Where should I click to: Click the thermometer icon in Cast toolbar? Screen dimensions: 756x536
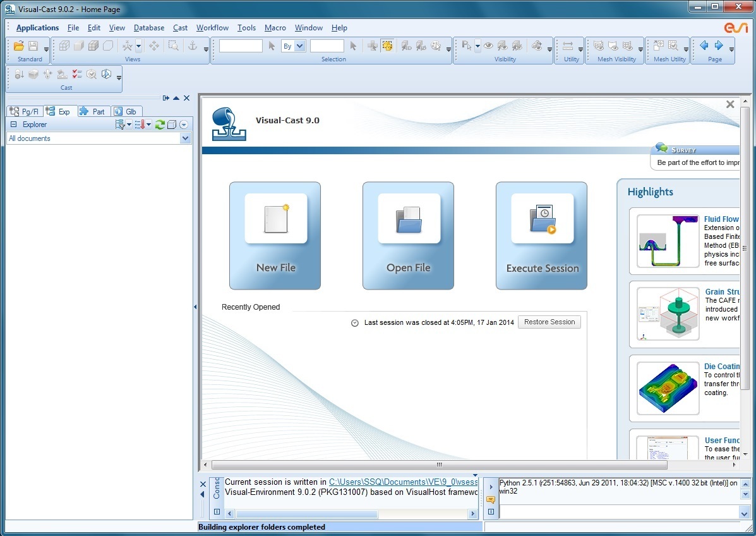point(48,75)
